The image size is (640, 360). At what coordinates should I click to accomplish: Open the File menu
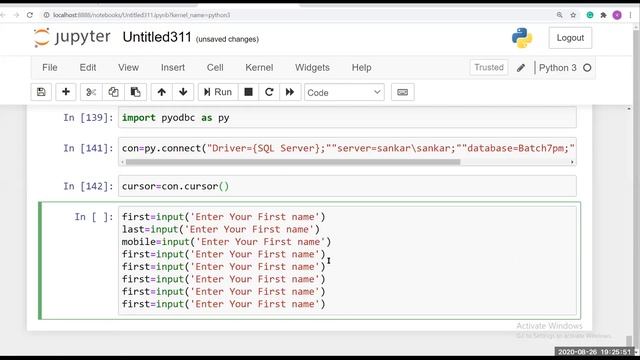[50, 68]
